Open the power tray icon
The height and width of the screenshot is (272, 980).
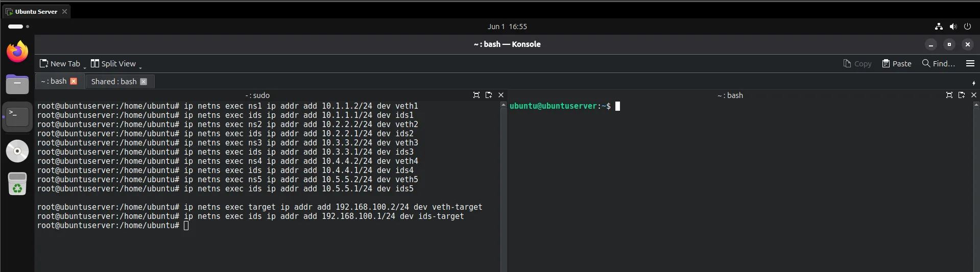click(x=967, y=27)
